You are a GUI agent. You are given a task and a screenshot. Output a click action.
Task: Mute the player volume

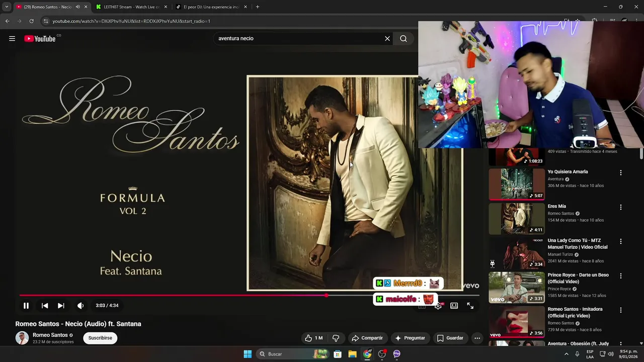click(80, 306)
